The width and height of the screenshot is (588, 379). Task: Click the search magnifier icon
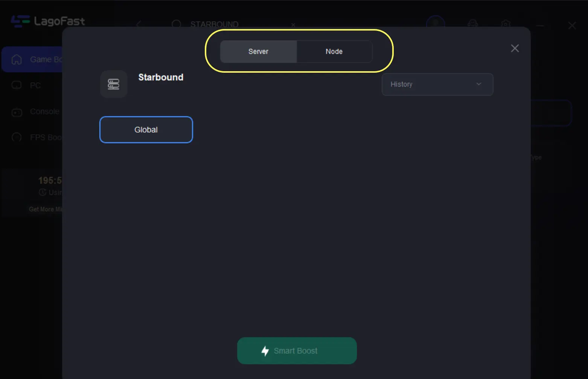176,24
